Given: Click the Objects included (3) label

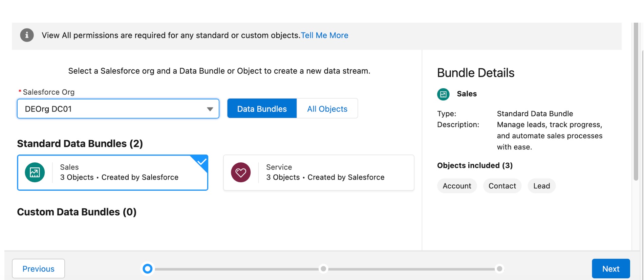Looking at the screenshot, I should pos(475,165).
